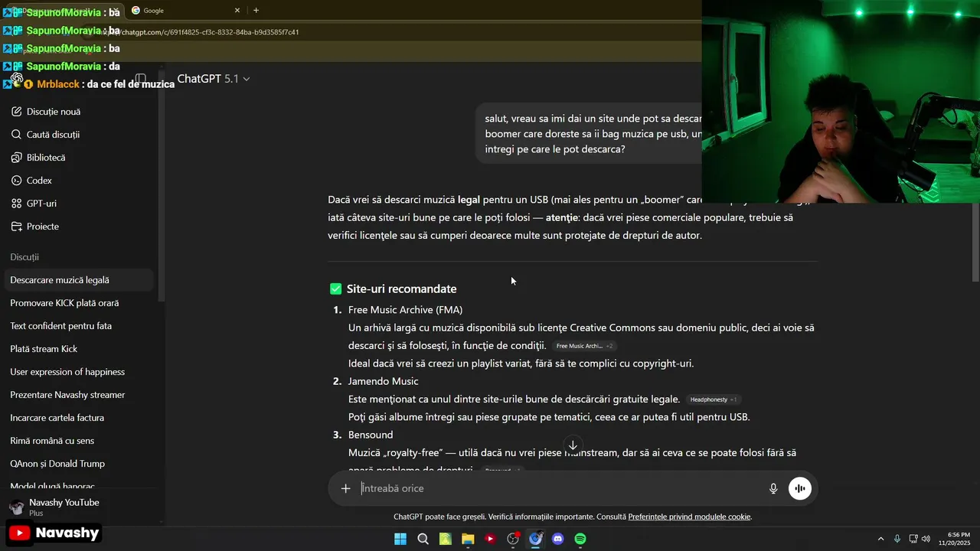Collapse the Discuții section header
The image size is (980, 551).
24,257
